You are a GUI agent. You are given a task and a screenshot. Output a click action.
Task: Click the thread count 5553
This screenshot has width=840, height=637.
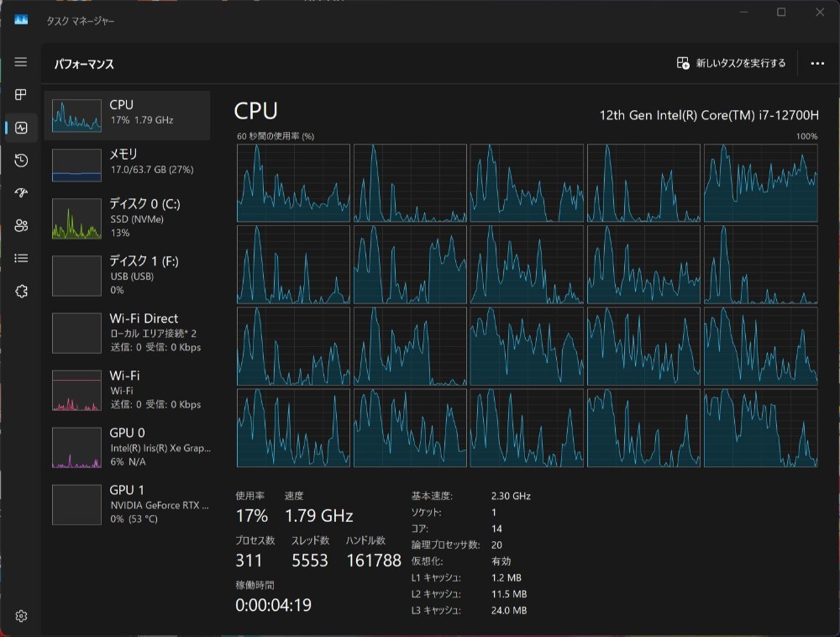(310, 561)
